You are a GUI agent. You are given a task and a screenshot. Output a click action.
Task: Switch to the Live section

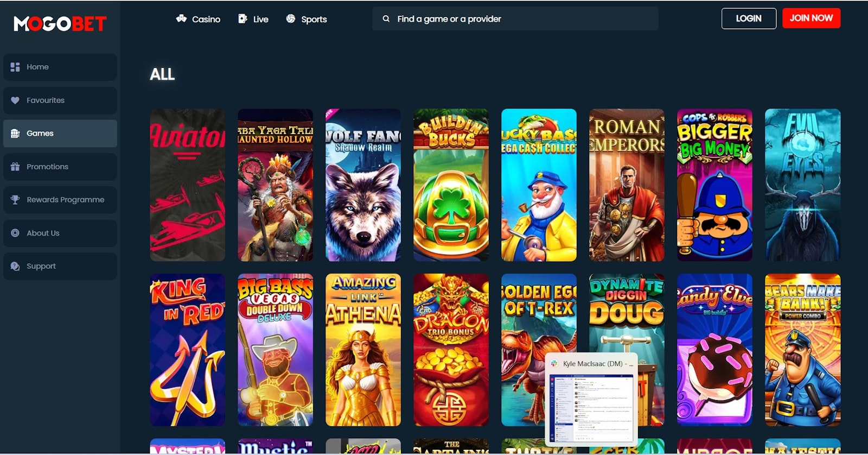[x=253, y=19]
